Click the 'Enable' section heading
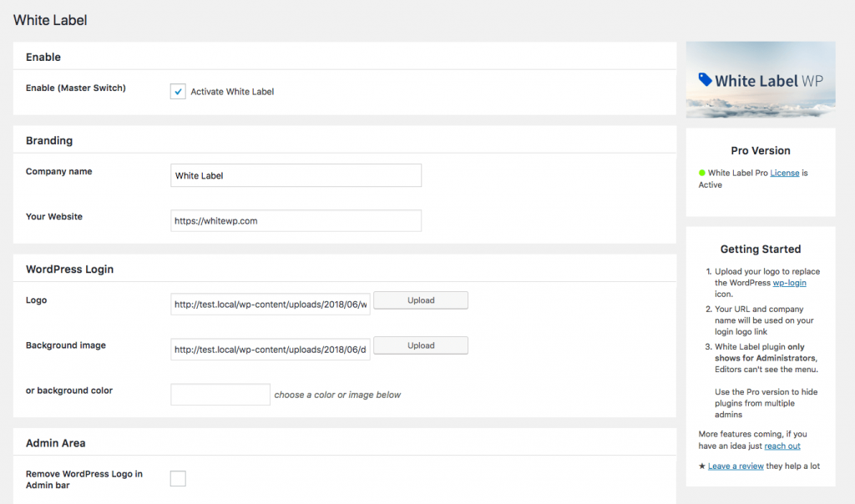The width and height of the screenshot is (855, 504). [x=43, y=58]
